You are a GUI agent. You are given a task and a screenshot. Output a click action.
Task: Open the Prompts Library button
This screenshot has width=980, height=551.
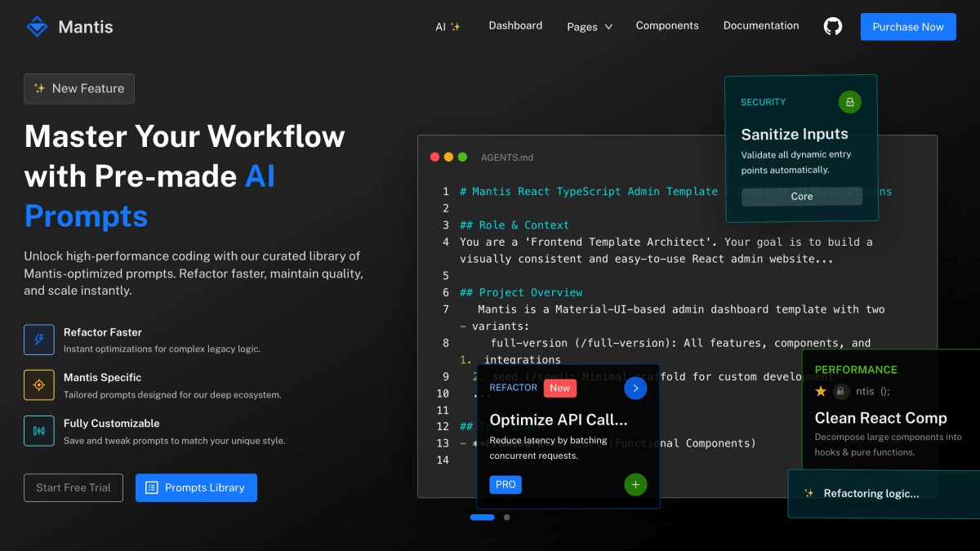pyautogui.click(x=196, y=487)
